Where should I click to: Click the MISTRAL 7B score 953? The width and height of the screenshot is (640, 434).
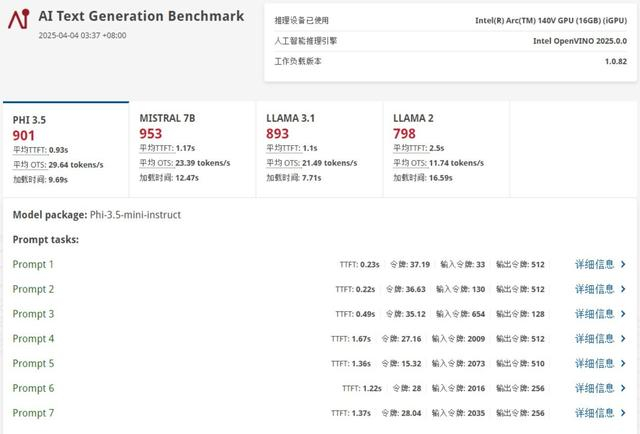pyautogui.click(x=151, y=134)
